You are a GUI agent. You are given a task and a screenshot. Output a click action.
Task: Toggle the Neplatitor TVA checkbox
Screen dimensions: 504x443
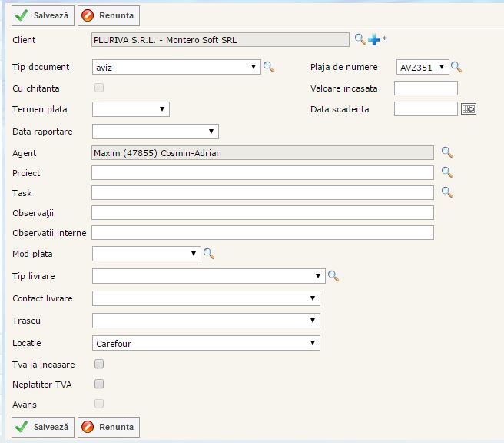click(98, 384)
